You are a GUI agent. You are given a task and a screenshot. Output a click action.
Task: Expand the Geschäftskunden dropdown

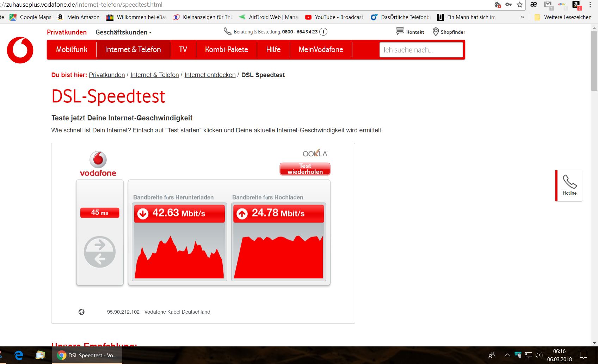124,32
